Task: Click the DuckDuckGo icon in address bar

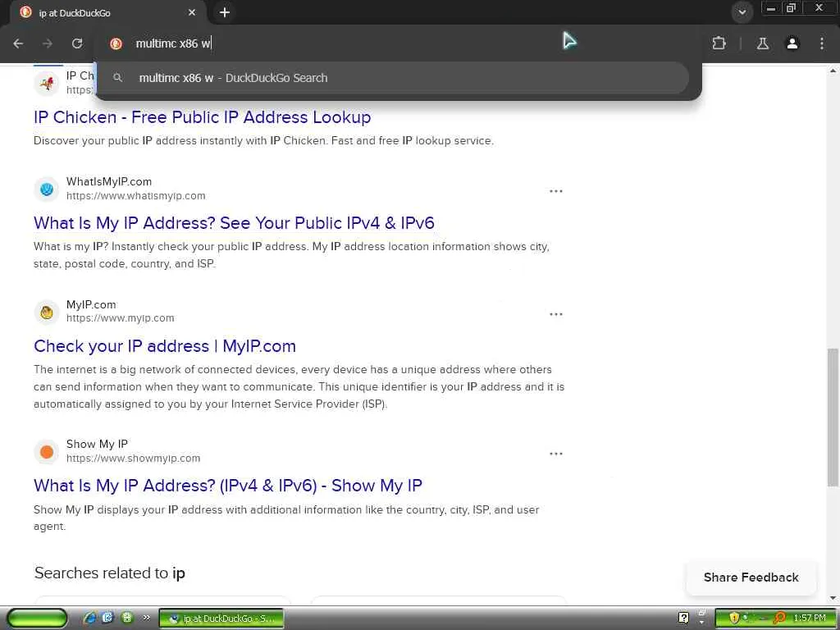Action: point(116,43)
